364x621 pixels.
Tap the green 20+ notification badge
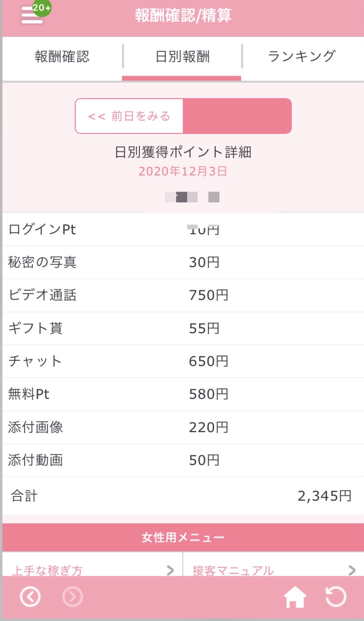[x=42, y=8]
